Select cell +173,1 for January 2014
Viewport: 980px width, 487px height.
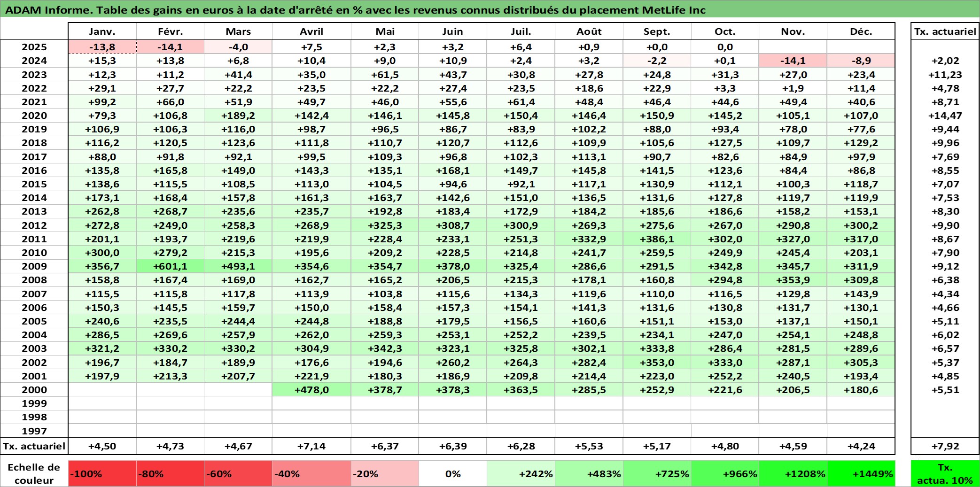tap(102, 198)
